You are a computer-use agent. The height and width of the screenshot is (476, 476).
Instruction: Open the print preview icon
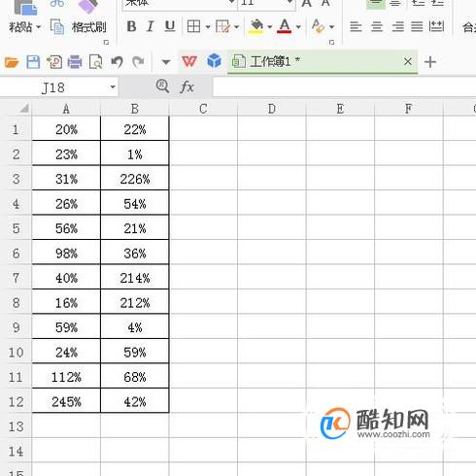pos(96,61)
